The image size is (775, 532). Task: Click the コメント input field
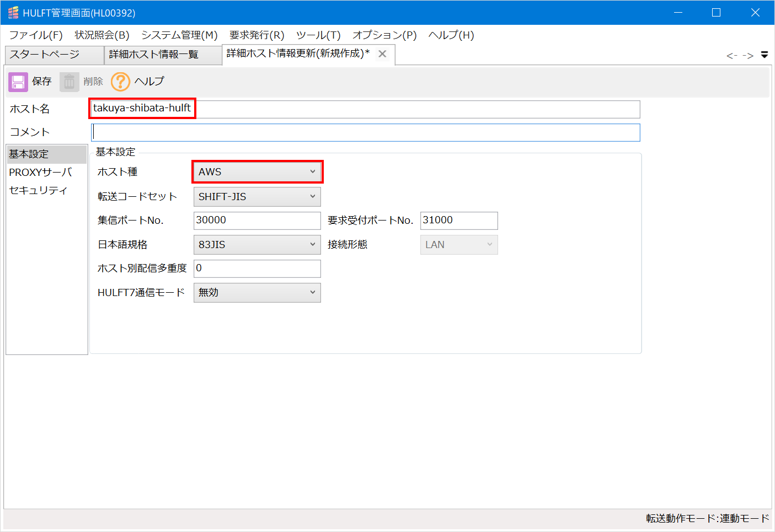[365, 132]
